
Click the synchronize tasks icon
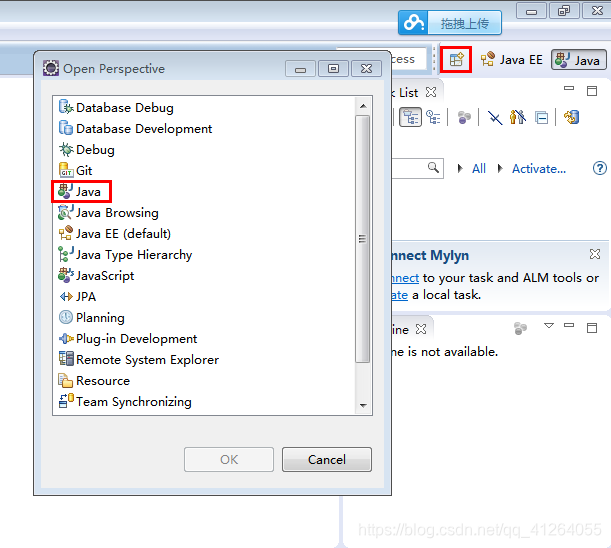coord(572,117)
